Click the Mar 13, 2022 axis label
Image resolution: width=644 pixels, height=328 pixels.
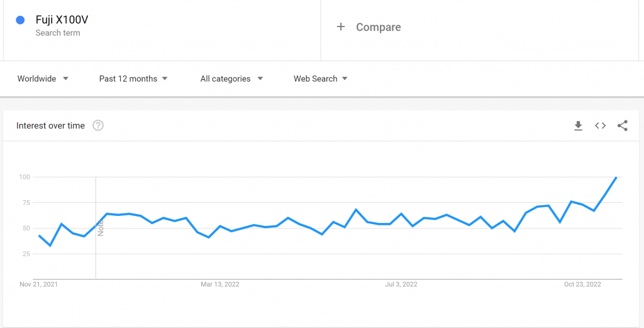click(x=220, y=285)
